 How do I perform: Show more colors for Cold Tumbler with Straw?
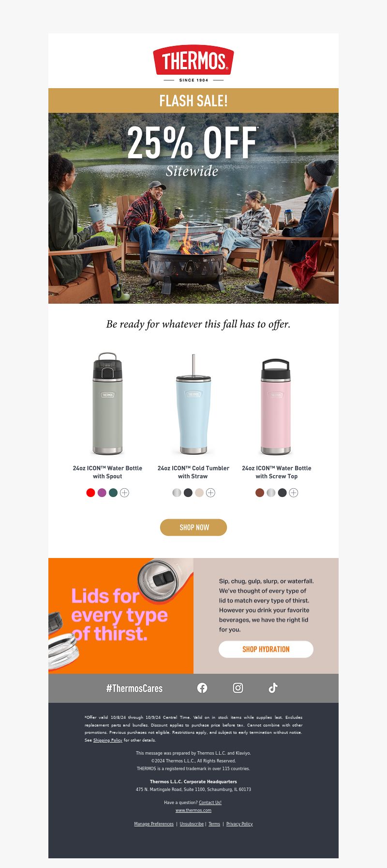pos(210,493)
